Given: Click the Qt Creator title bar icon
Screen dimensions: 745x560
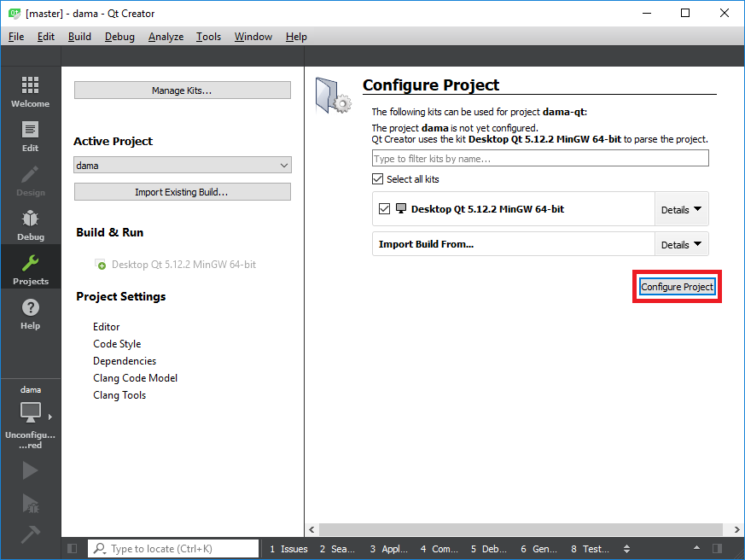Looking at the screenshot, I should (x=15, y=14).
